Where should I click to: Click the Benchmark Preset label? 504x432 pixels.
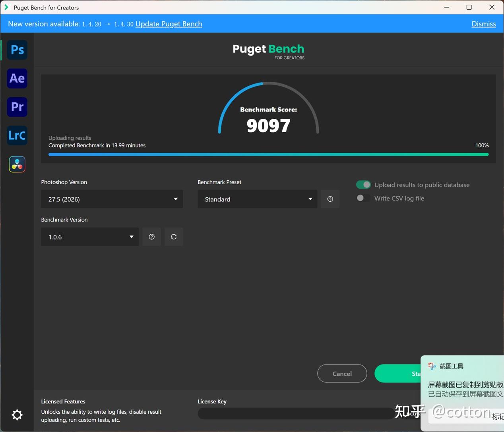(x=219, y=182)
